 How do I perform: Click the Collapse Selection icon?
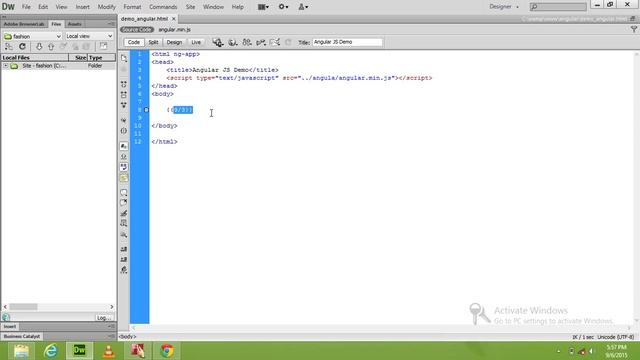[x=124, y=95]
